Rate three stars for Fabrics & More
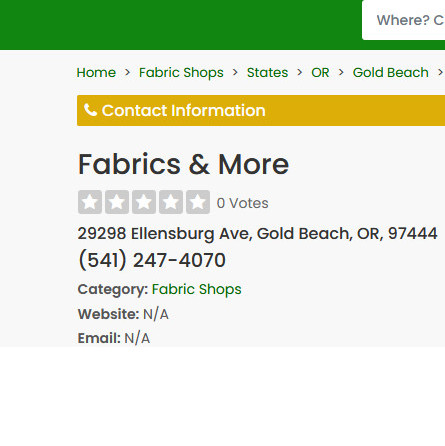This screenshot has height=446, width=445. [x=144, y=202]
